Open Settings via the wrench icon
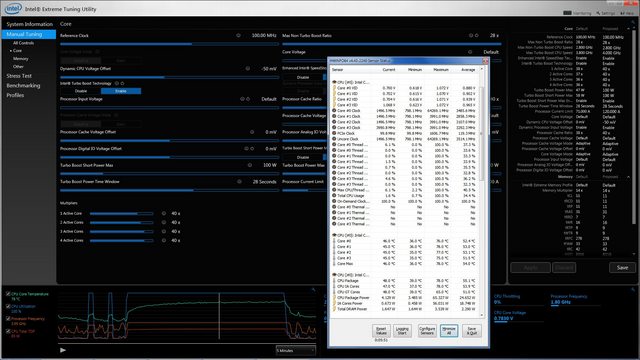This screenshot has height=360, width=640. (598, 13)
